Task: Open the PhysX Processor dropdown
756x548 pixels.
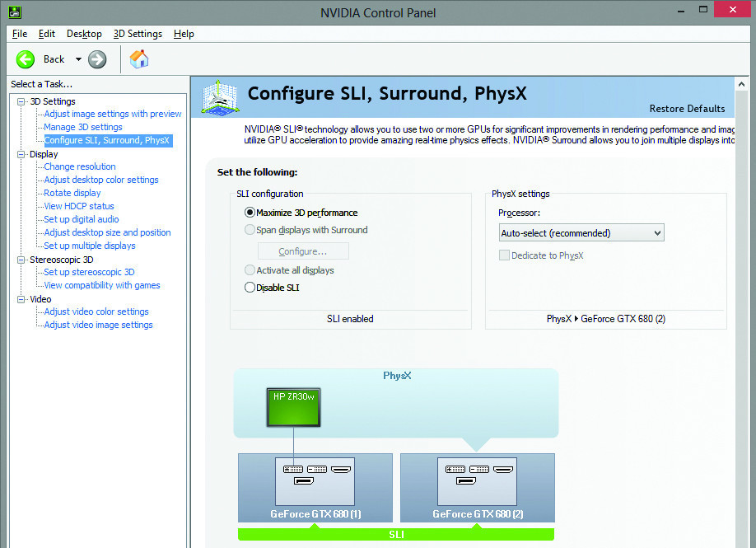Action: 581,233
